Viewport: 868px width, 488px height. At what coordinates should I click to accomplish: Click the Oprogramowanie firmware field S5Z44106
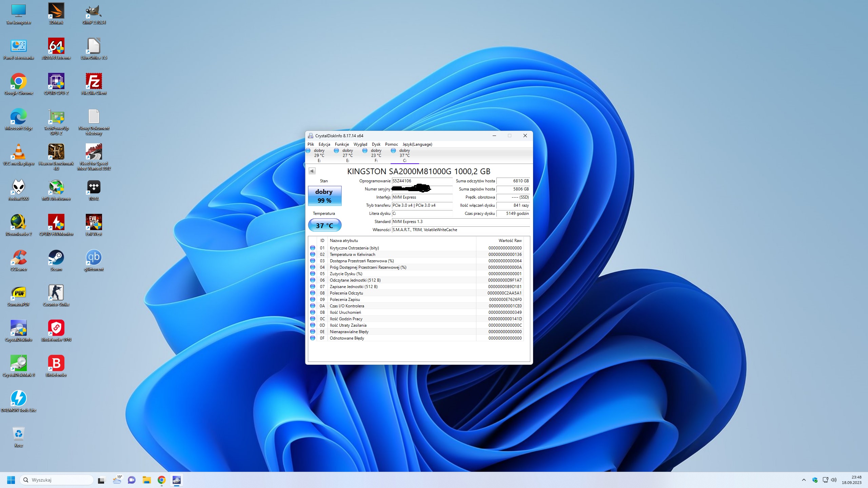421,181
